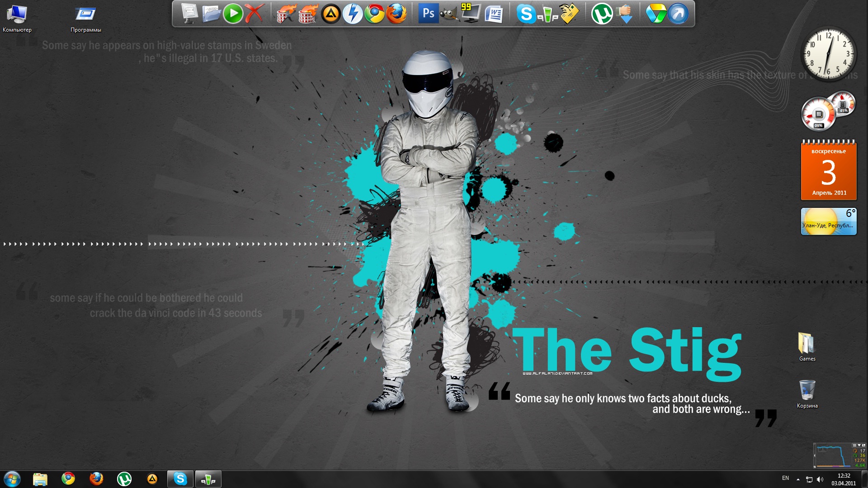The height and width of the screenshot is (488, 868).
Task: Open the network meter dropdown triangle
Action: pyautogui.click(x=859, y=445)
